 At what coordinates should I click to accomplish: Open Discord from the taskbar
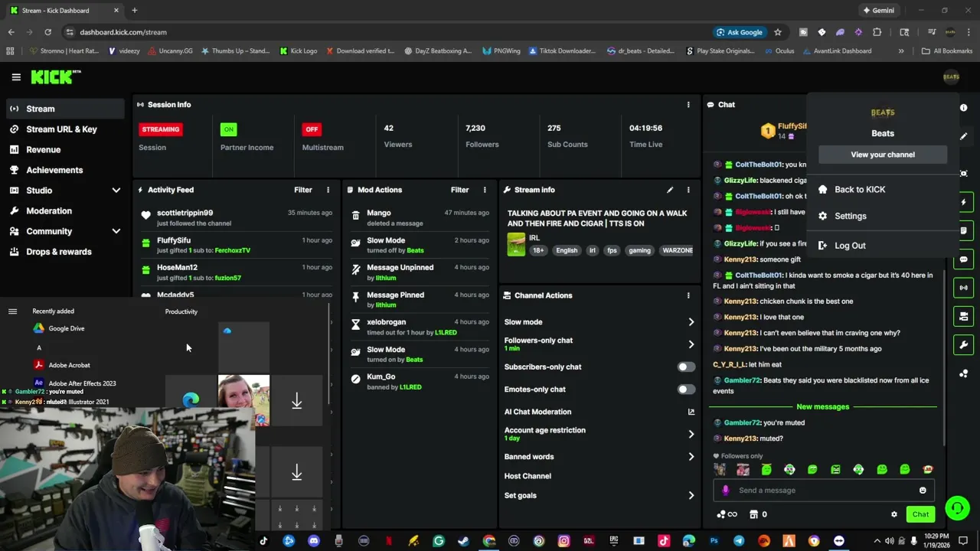313,541
